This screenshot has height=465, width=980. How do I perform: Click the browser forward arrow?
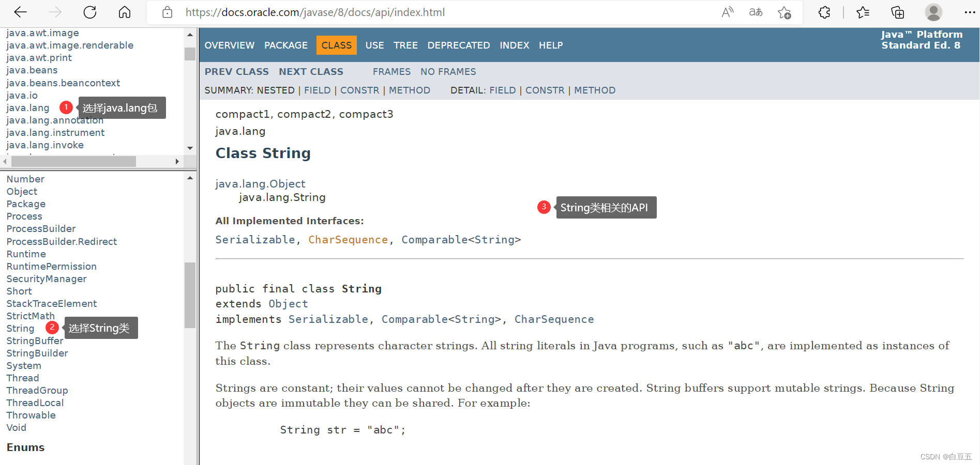coord(55,12)
